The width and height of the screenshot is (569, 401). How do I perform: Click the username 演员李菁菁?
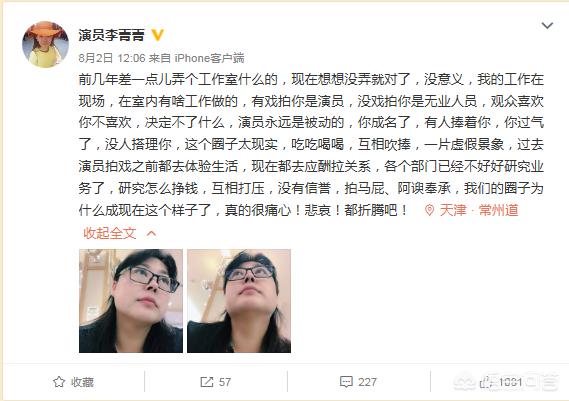point(111,35)
